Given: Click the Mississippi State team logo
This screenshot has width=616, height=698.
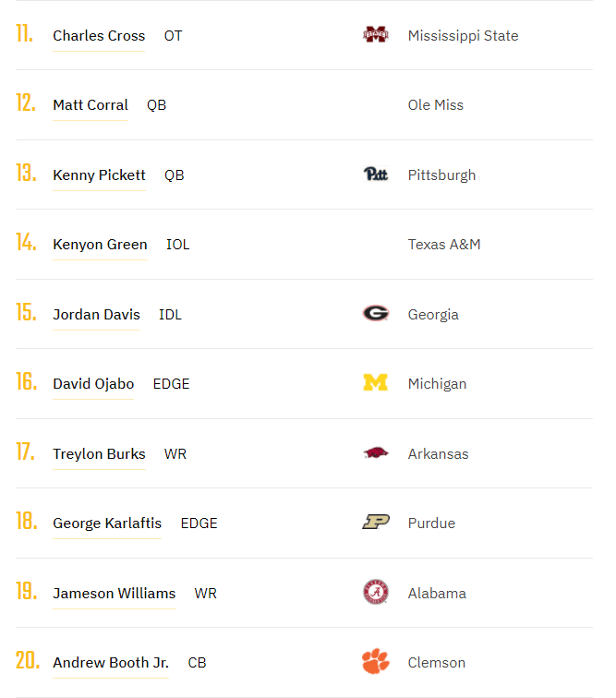Looking at the screenshot, I should pos(376,35).
